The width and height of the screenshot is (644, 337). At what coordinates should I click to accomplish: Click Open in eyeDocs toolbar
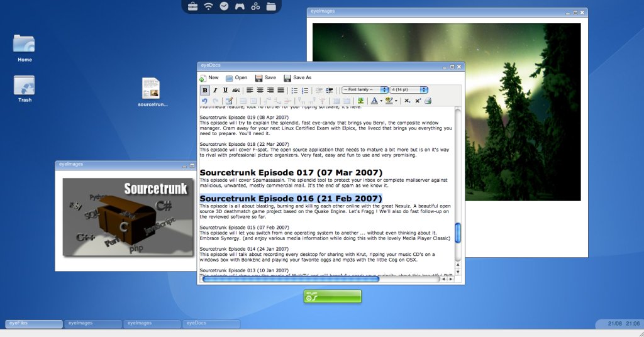236,77
